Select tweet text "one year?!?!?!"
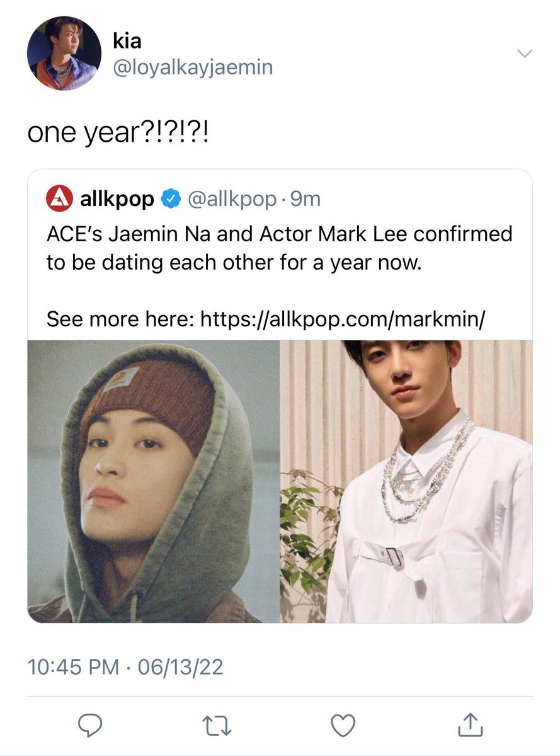 coord(118,134)
